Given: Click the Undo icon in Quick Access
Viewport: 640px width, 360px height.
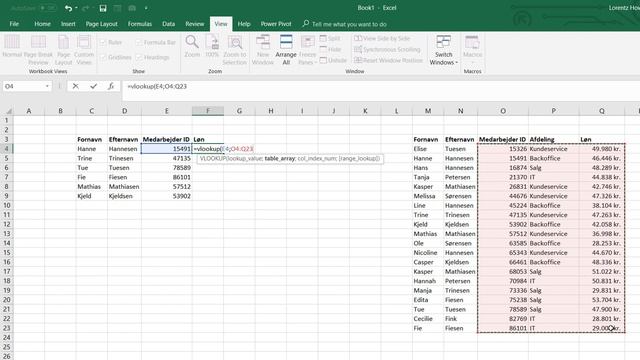Looking at the screenshot, I should 68,8.
